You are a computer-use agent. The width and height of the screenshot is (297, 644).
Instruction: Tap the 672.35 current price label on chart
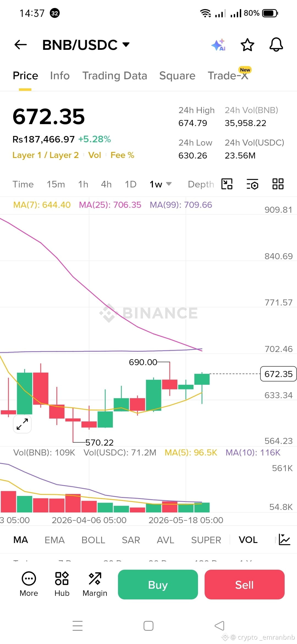(x=278, y=374)
